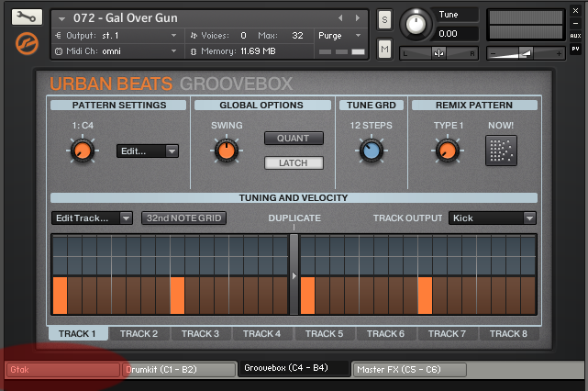This screenshot has height=391, width=588.
Task: Click the wrench edit-mode icon
Action: coord(27,17)
